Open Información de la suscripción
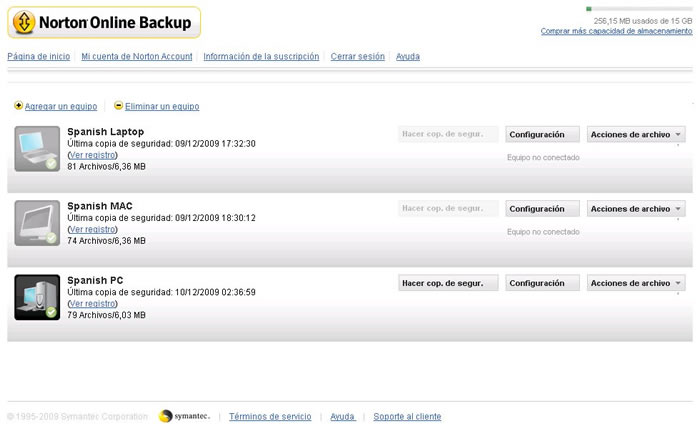Viewport: 700px width, 429px height. (x=261, y=57)
